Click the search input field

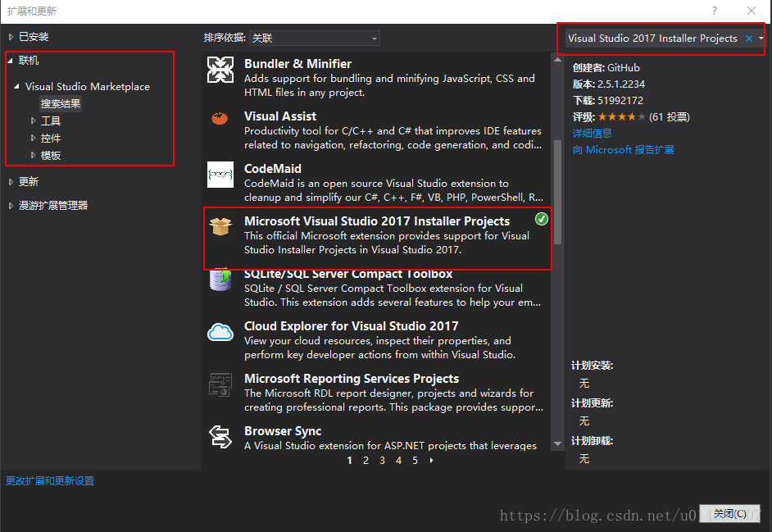[653, 38]
